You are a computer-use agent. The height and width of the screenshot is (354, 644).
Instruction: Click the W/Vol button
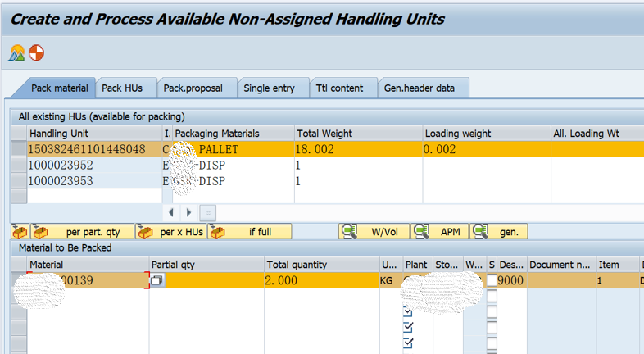pyautogui.click(x=374, y=232)
